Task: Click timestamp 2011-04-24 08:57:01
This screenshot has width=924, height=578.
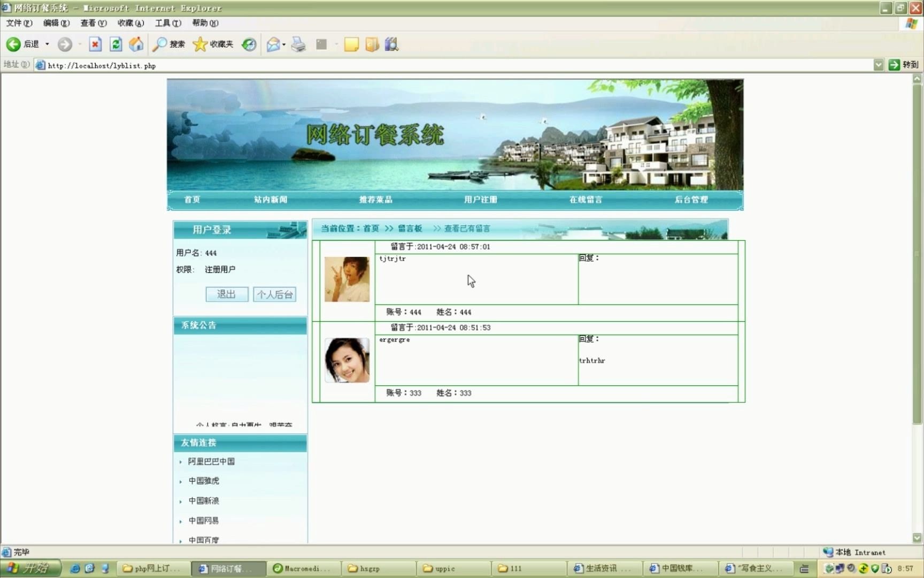Action: click(453, 247)
